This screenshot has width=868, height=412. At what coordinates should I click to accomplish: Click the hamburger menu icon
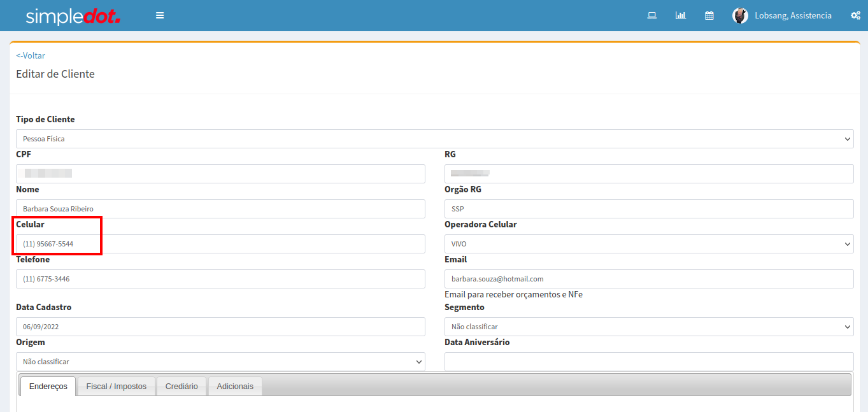(x=160, y=15)
